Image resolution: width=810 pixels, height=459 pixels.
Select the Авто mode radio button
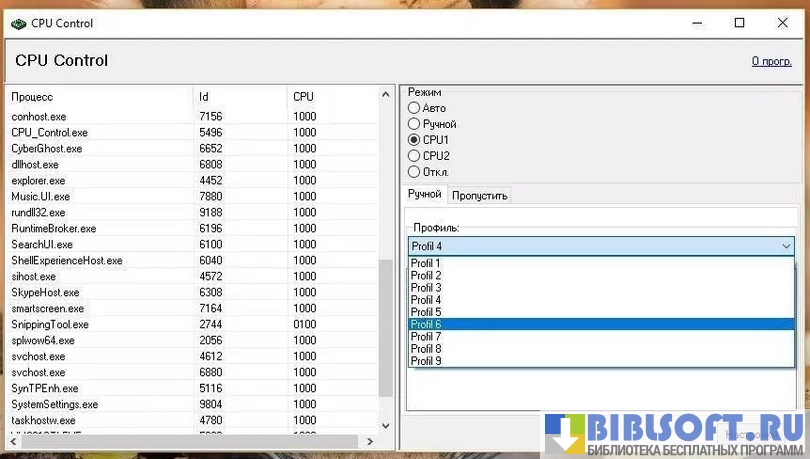click(414, 108)
